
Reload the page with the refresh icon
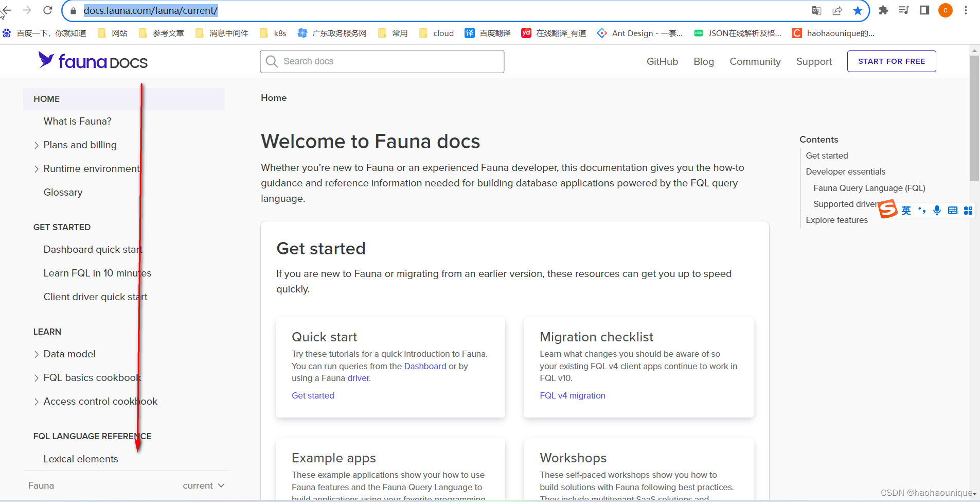point(48,10)
